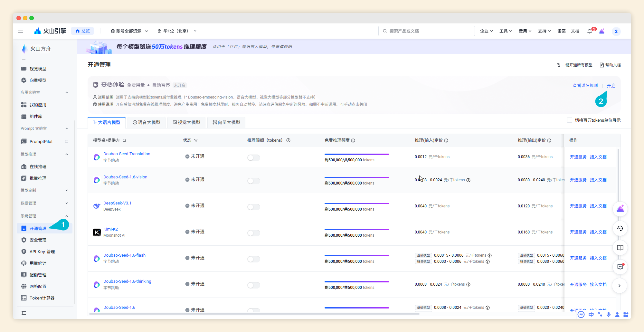Click the status column filter icon

pyautogui.click(x=196, y=140)
